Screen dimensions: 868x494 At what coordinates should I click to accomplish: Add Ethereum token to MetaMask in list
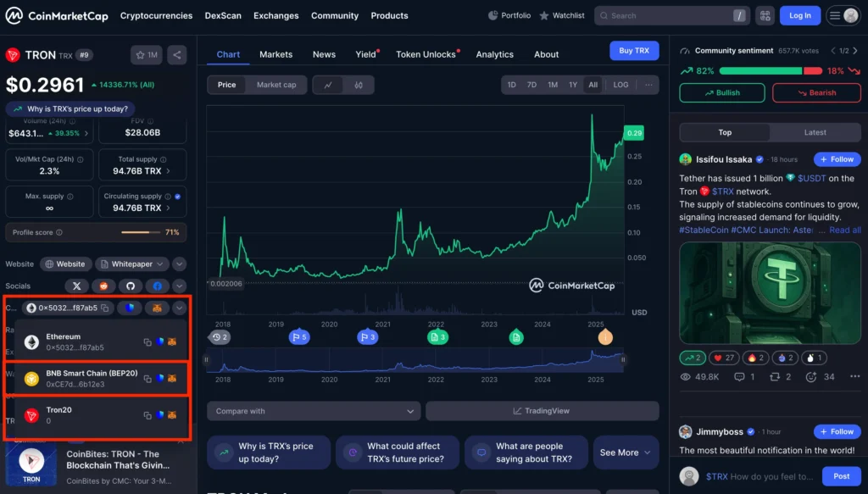pos(172,341)
